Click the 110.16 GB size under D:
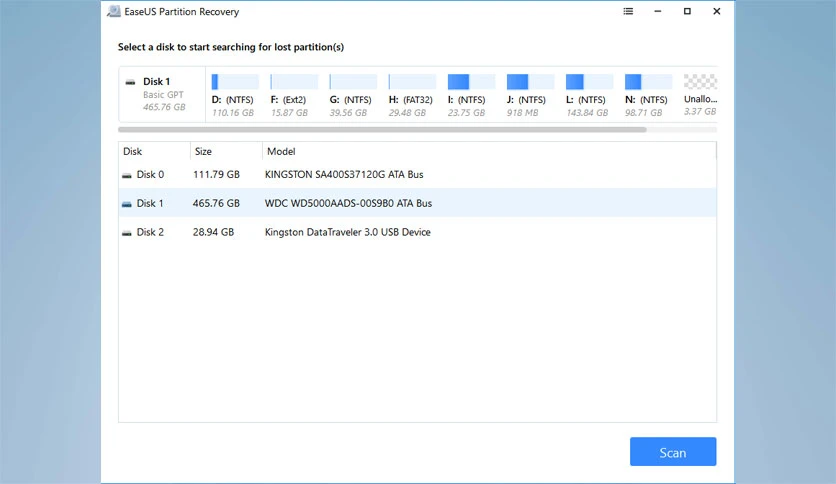Image resolution: width=836 pixels, height=484 pixels. (233, 112)
